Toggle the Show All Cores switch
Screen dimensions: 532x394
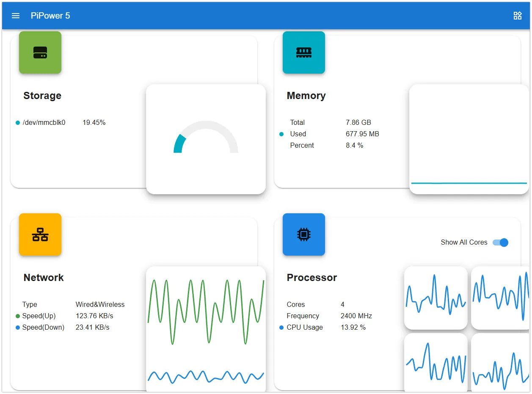pos(500,242)
